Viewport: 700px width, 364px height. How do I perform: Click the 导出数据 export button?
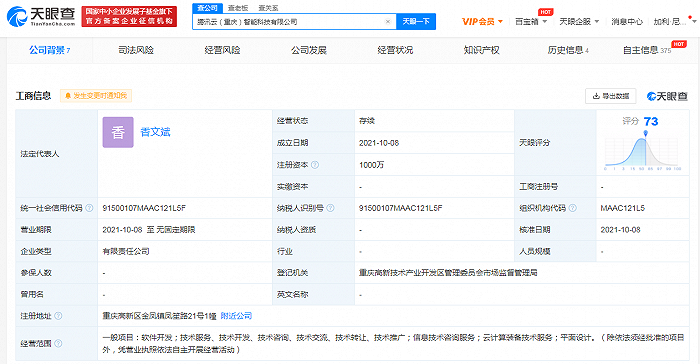[x=611, y=96]
